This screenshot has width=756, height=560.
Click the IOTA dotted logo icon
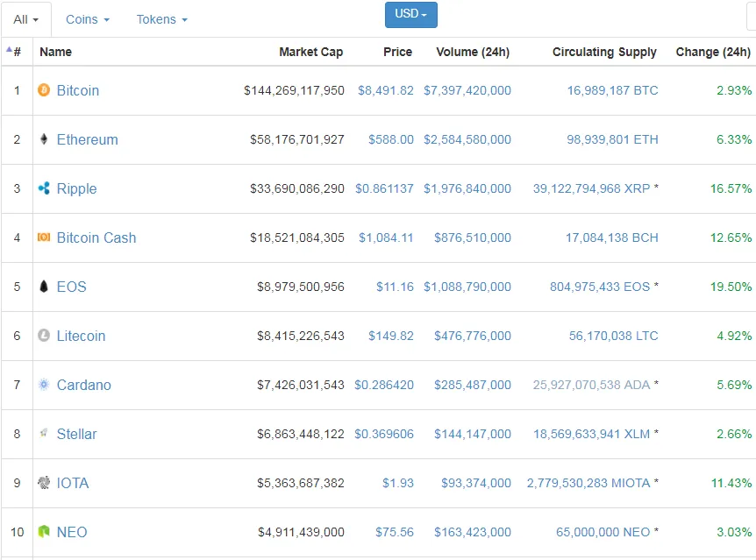[44, 482]
